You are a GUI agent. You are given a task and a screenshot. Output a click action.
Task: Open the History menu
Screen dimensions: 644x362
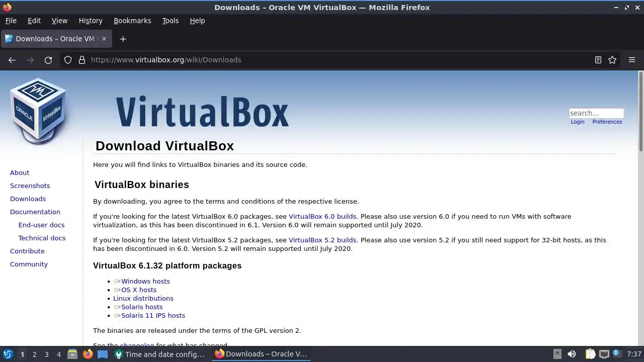coord(91,21)
